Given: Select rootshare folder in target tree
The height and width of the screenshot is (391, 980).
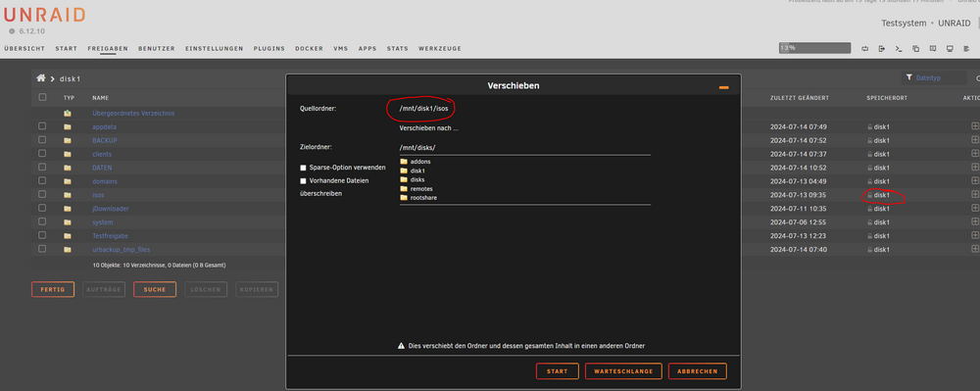Looking at the screenshot, I should 418,197.
